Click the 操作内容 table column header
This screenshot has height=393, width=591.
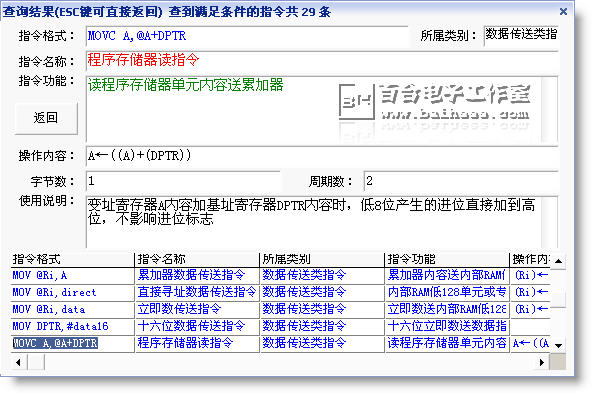[x=530, y=259]
